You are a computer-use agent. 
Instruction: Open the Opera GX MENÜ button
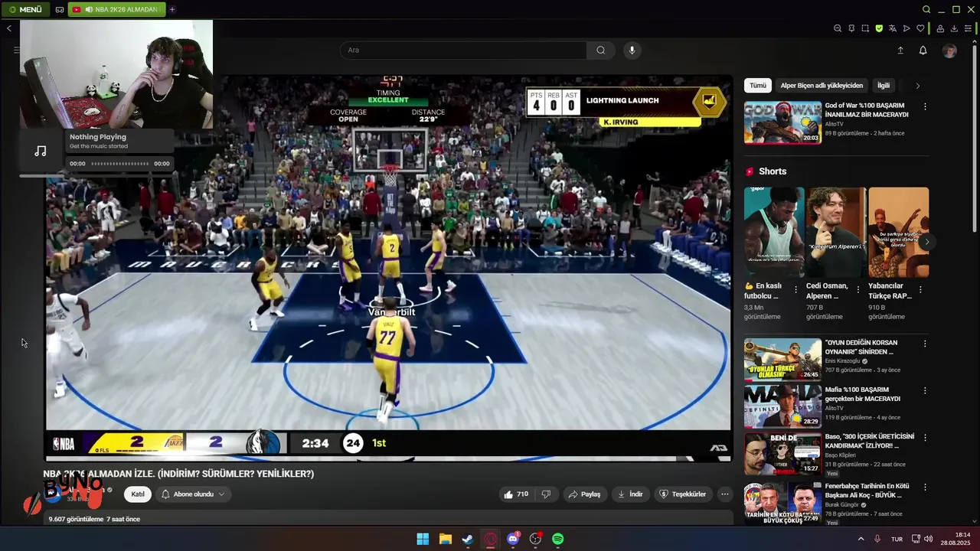[25, 9]
